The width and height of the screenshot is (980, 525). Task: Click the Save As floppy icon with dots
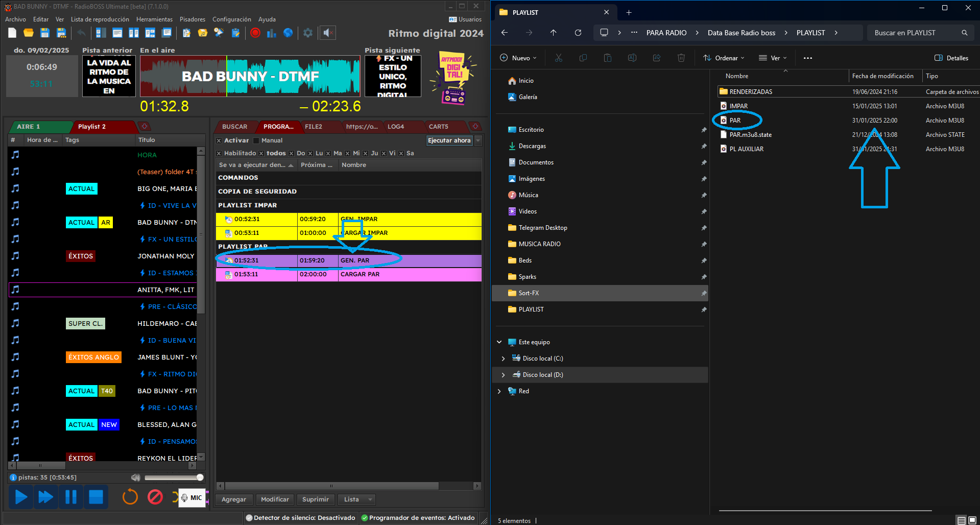tap(61, 33)
